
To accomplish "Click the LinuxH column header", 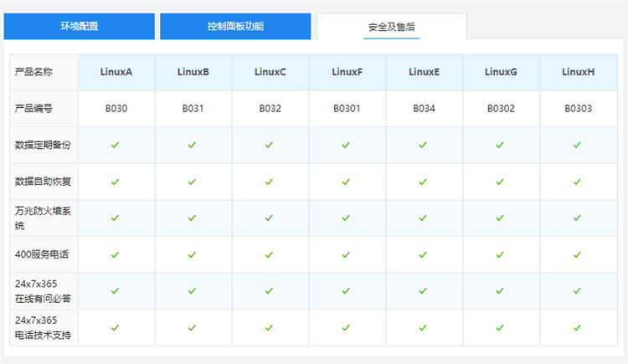I will pos(578,72).
